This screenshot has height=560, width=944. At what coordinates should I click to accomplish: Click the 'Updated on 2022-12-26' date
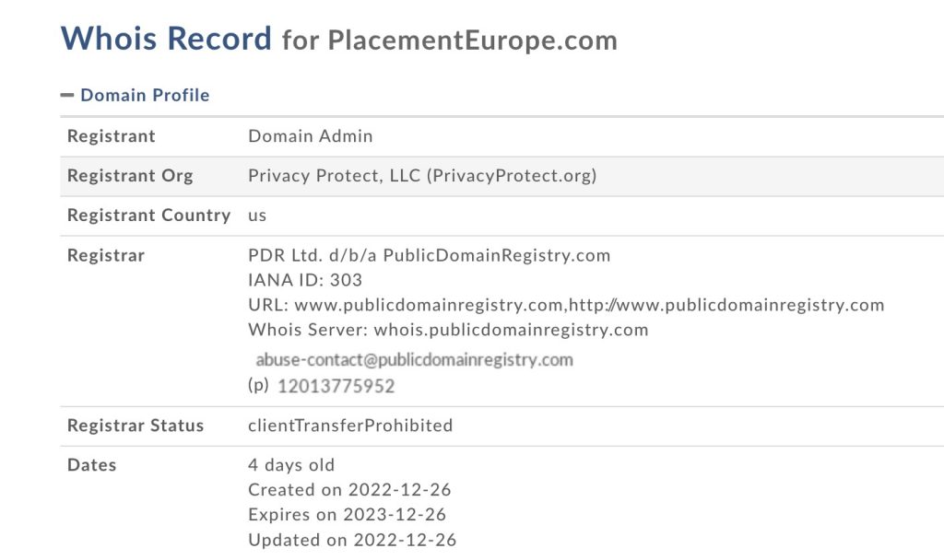352,540
